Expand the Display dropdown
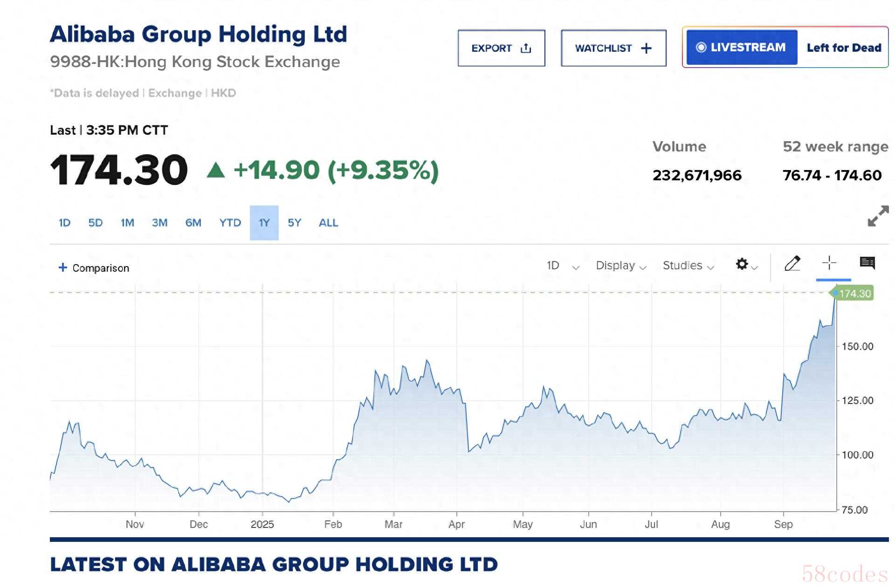 (620, 266)
